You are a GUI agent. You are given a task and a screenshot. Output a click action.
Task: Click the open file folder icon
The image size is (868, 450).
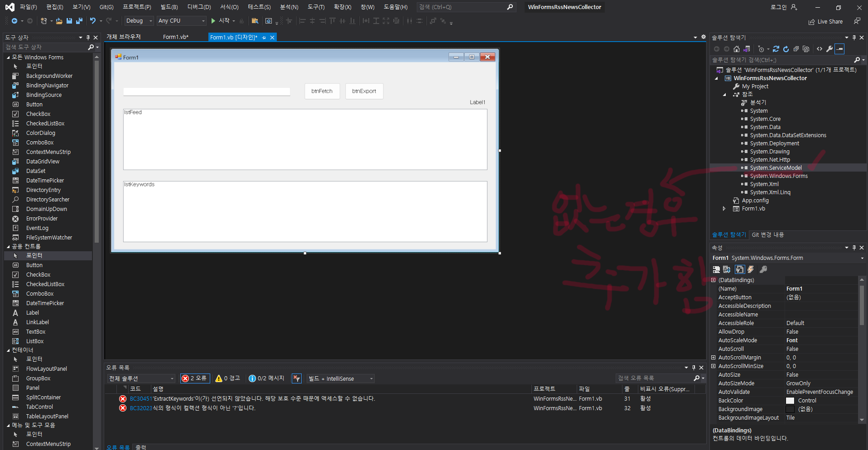click(x=59, y=21)
